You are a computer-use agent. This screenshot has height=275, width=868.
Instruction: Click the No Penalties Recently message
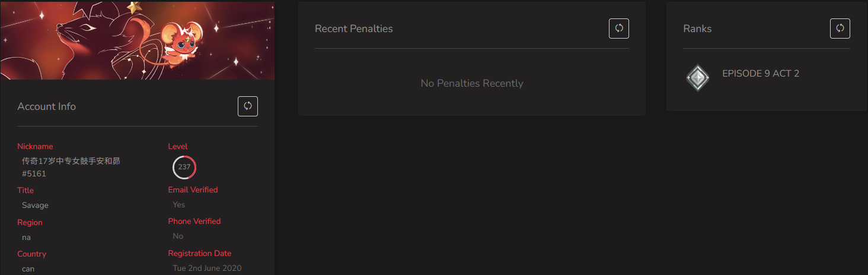click(x=472, y=83)
